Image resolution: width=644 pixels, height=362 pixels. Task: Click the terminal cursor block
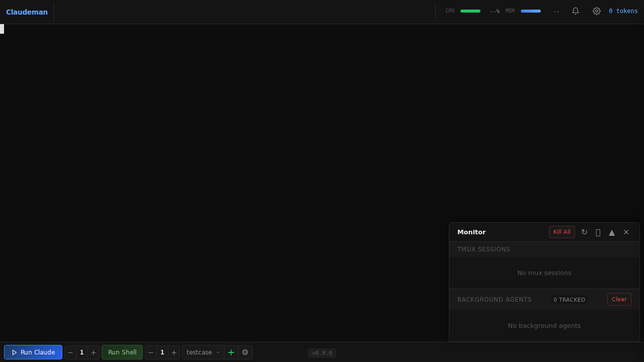coord(2,29)
